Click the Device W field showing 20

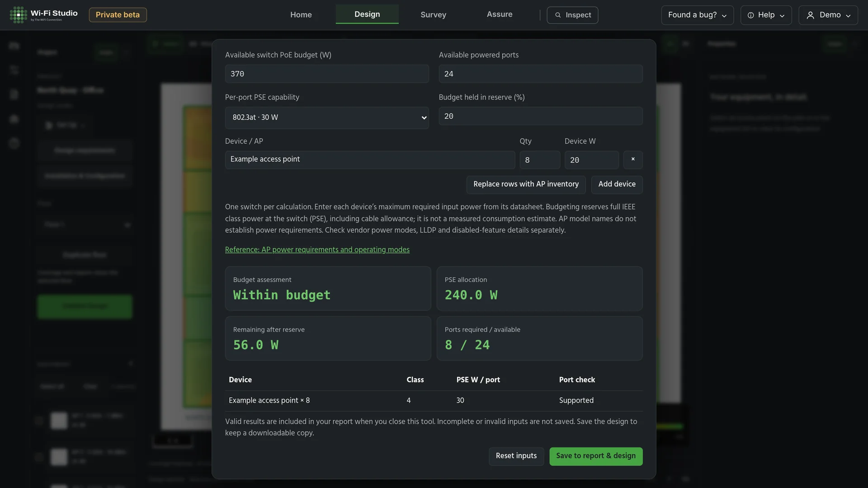(x=591, y=160)
